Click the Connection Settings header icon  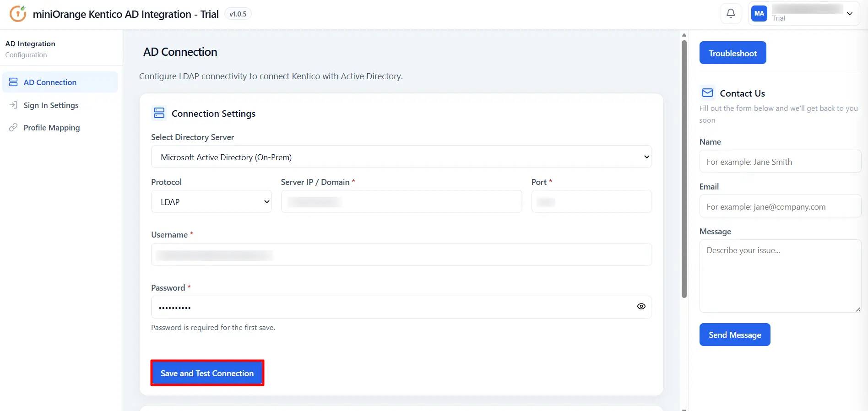tap(159, 113)
